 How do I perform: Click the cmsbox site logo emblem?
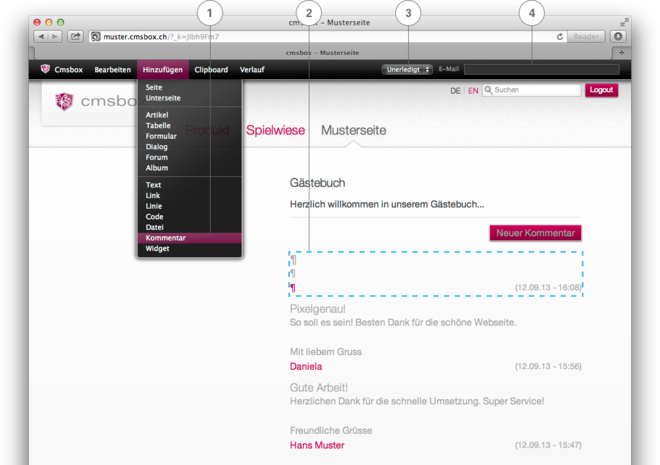coord(64,101)
